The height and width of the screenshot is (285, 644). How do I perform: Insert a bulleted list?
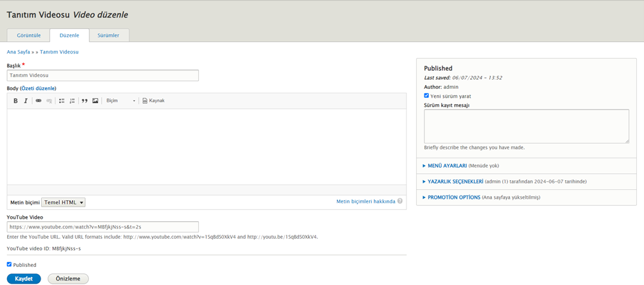point(62,101)
